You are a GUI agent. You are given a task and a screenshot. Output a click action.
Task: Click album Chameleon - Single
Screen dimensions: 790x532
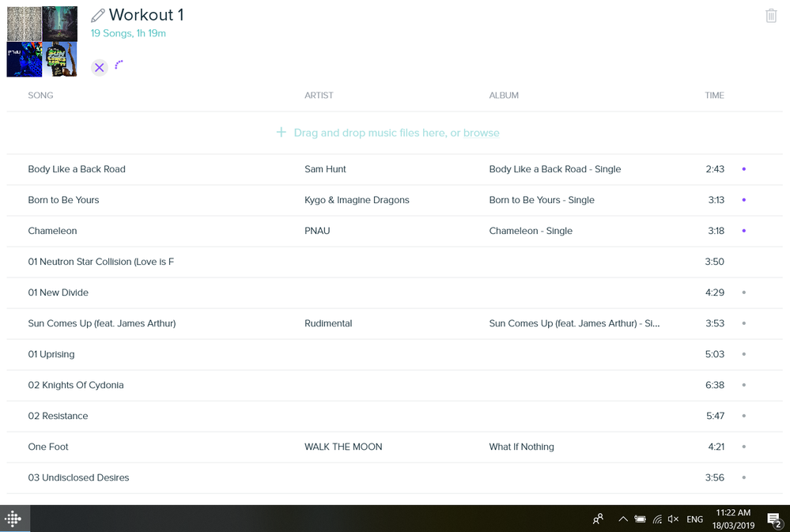pyautogui.click(x=531, y=231)
